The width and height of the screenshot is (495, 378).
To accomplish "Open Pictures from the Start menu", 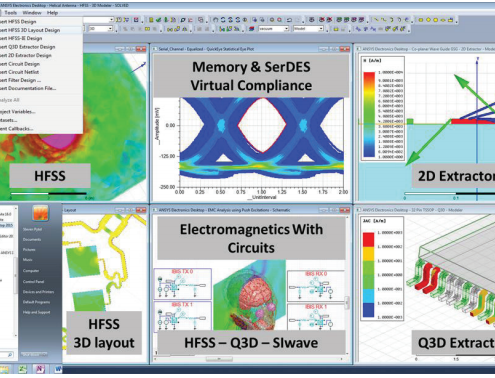I will pyautogui.click(x=29, y=249).
